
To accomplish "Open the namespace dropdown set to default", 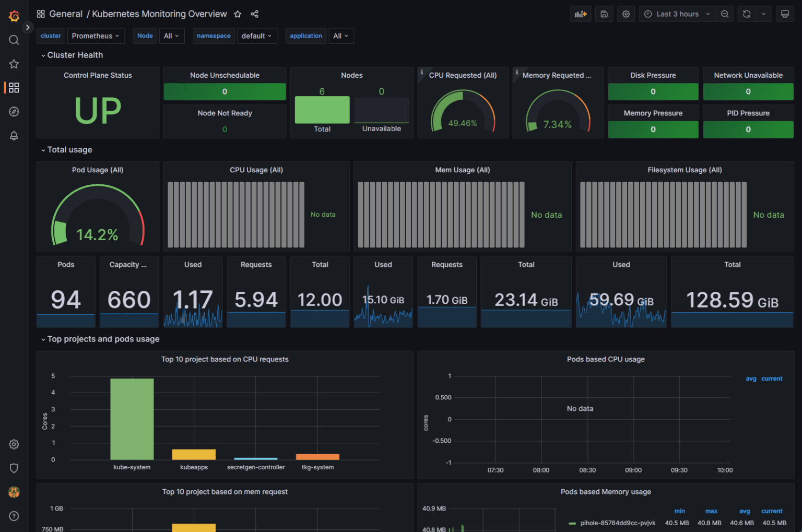I will click(x=257, y=36).
